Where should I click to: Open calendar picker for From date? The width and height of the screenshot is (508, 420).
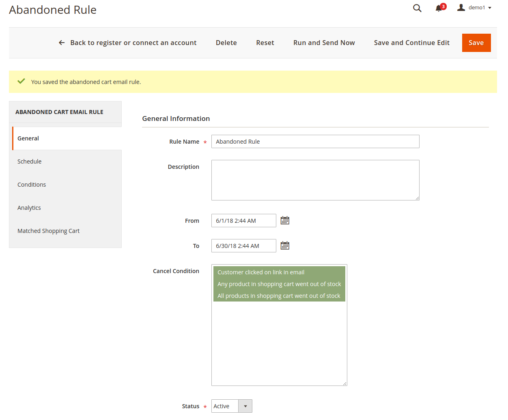click(285, 220)
